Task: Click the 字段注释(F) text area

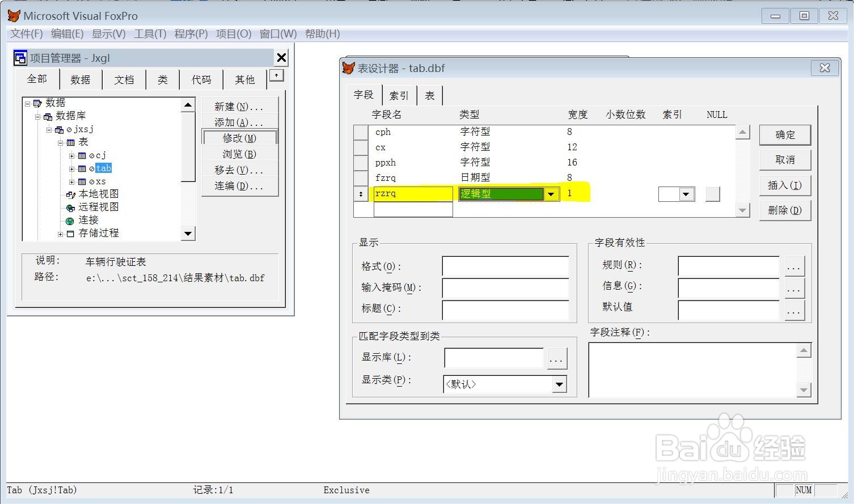Action: pos(693,370)
